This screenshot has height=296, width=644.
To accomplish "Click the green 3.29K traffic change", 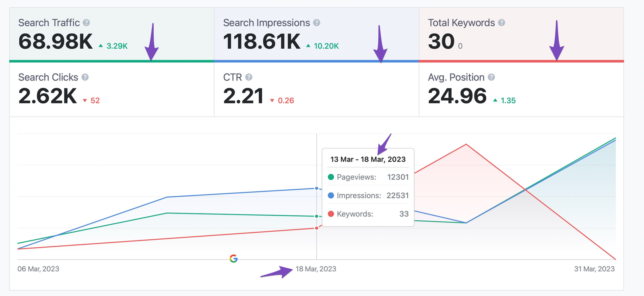I will point(114,46).
